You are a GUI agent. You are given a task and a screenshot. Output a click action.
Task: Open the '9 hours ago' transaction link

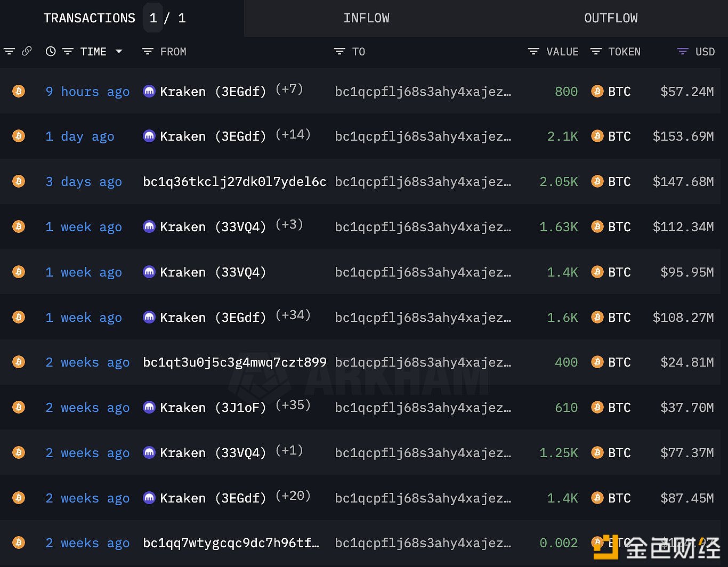[87, 92]
